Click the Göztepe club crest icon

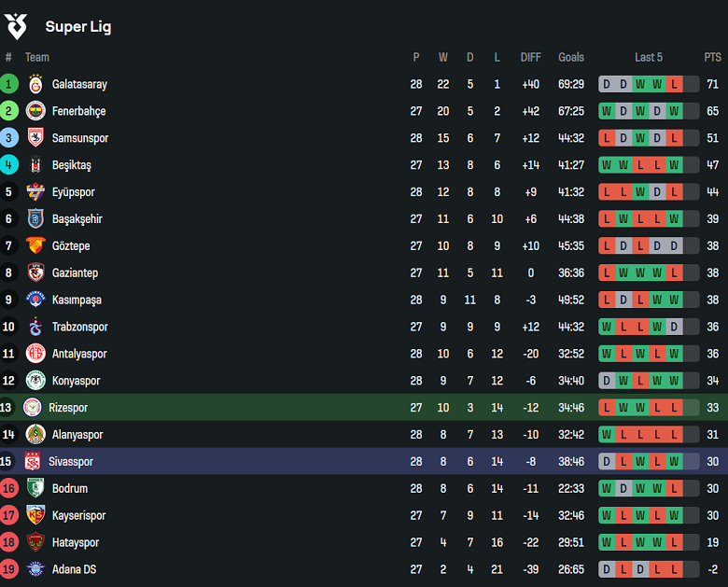(35, 246)
